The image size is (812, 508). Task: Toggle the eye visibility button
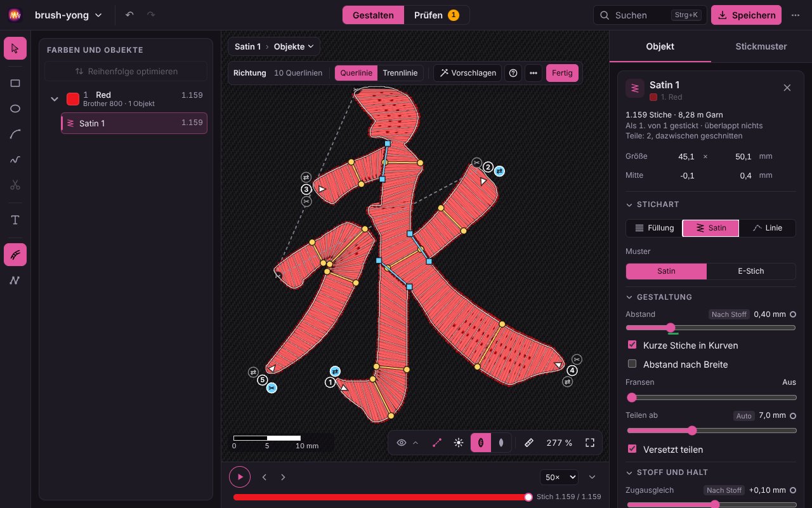[402, 443]
